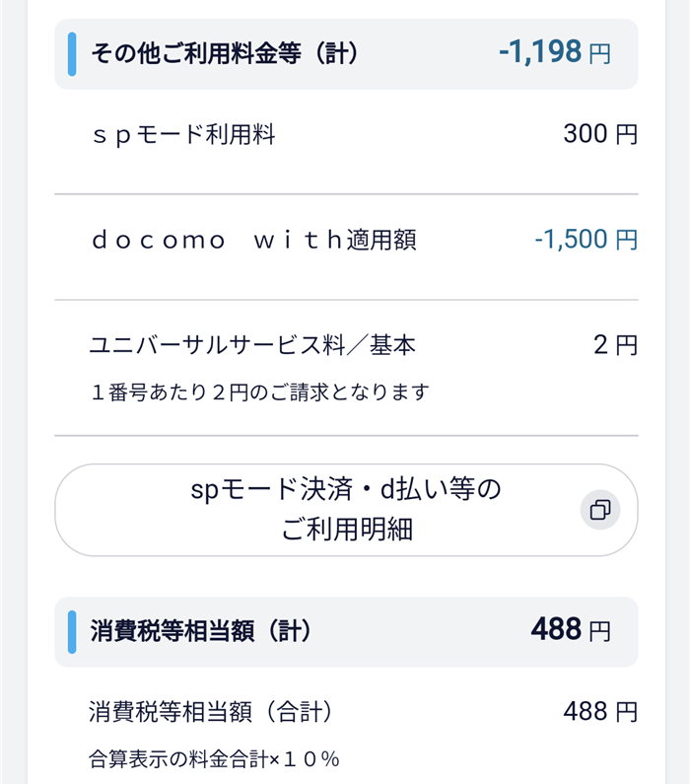
Task: Click the blue accent bar beside 消費税等相当額（計）
Action: tap(72, 631)
